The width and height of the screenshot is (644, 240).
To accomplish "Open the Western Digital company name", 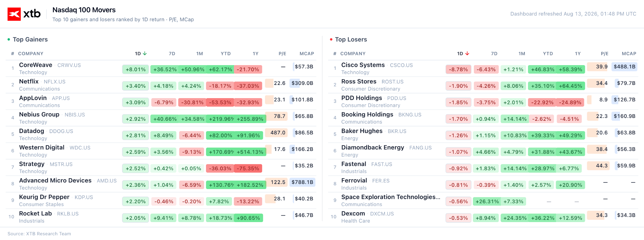I will [42, 147].
